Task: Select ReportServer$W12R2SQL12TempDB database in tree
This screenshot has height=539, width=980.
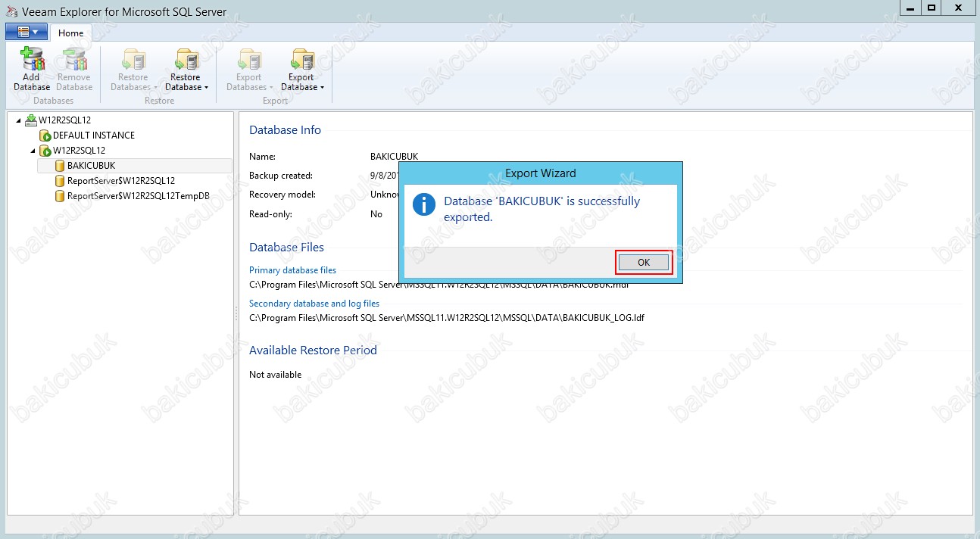Action: pyautogui.click(x=139, y=196)
